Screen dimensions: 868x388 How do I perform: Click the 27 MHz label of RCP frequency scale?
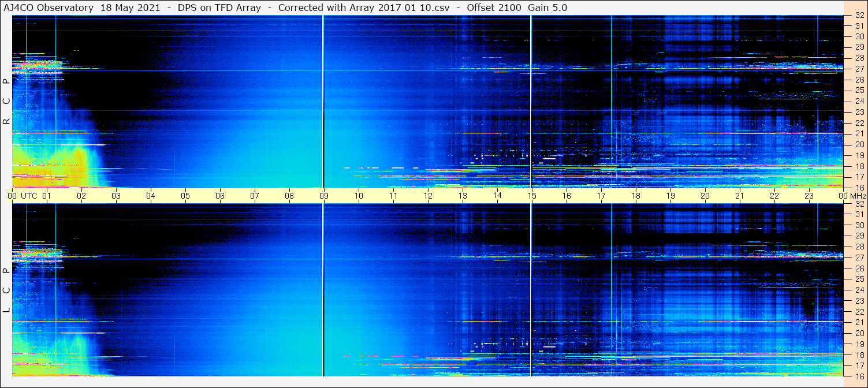[x=859, y=69]
